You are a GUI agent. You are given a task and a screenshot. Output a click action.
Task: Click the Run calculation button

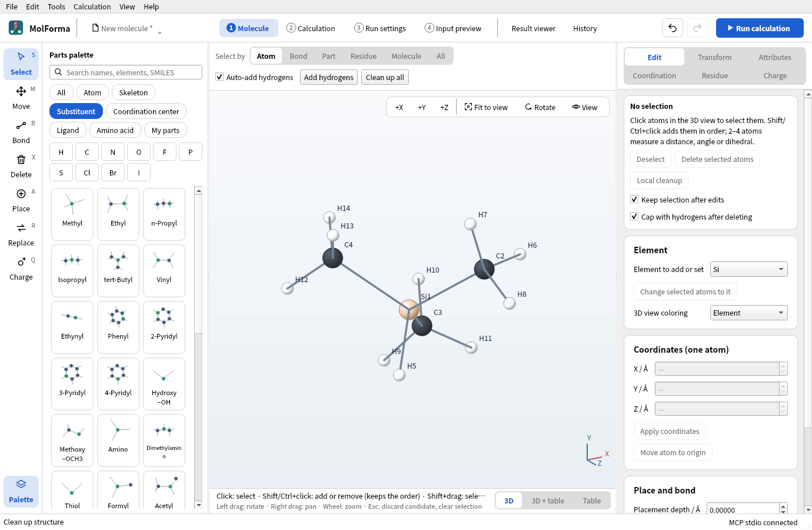pyautogui.click(x=760, y=28)
